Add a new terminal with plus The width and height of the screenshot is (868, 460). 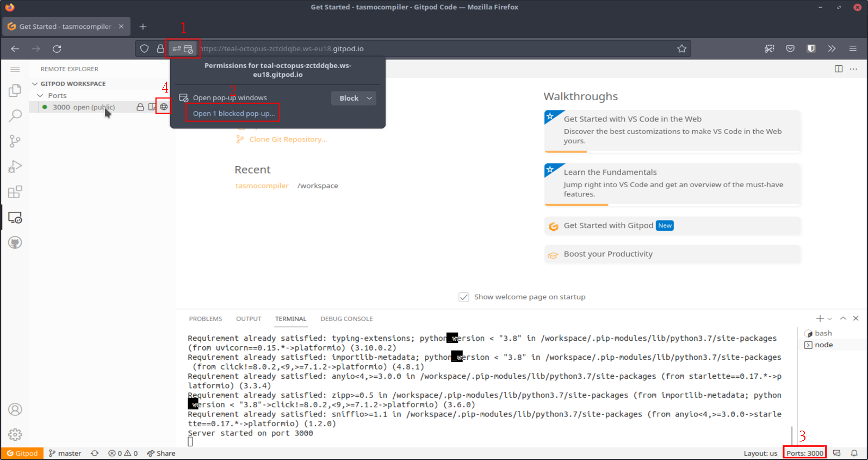[820, 318]
